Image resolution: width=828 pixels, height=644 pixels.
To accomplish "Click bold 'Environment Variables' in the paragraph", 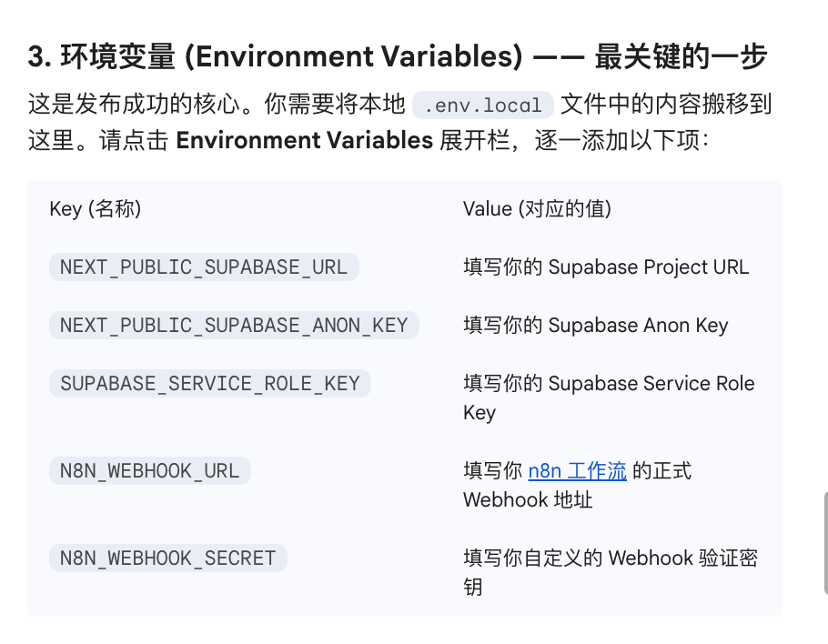I will pos(304,141).
